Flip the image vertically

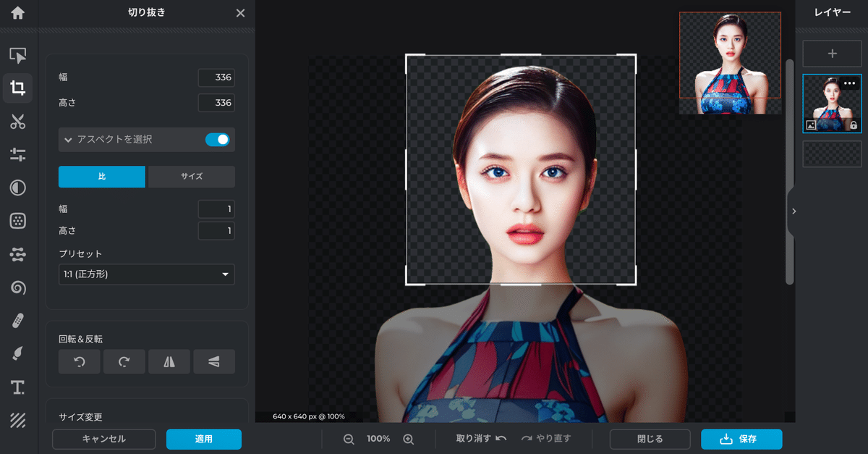(214, 361)
